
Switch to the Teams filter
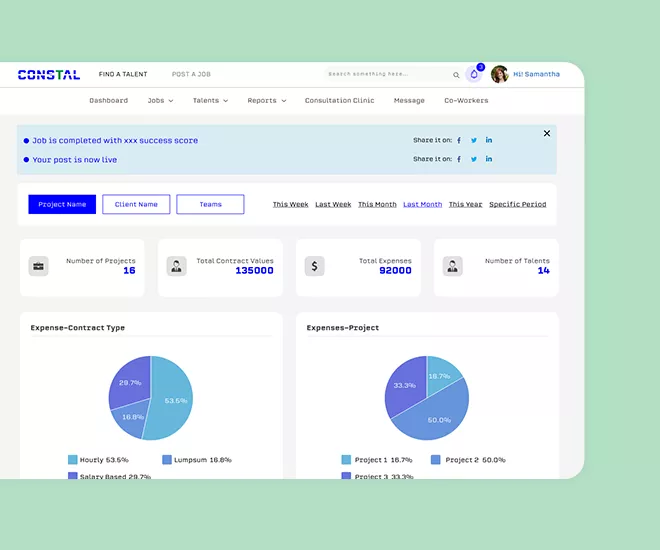pyautogui.click(x=210, y=204)
